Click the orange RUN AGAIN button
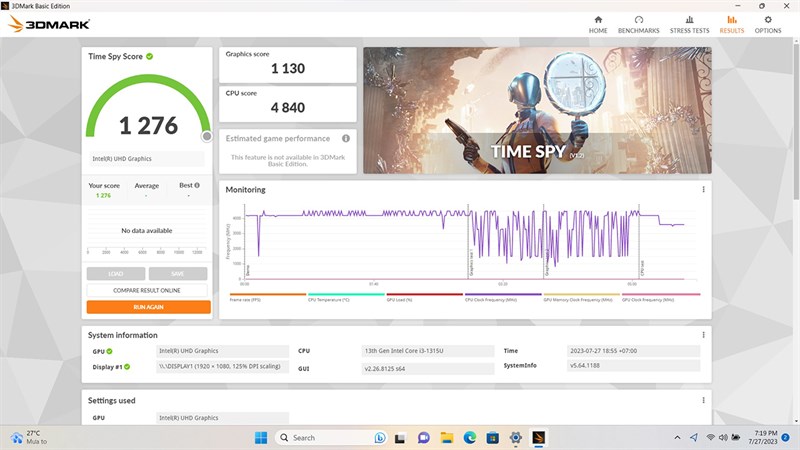 point(148,307)
